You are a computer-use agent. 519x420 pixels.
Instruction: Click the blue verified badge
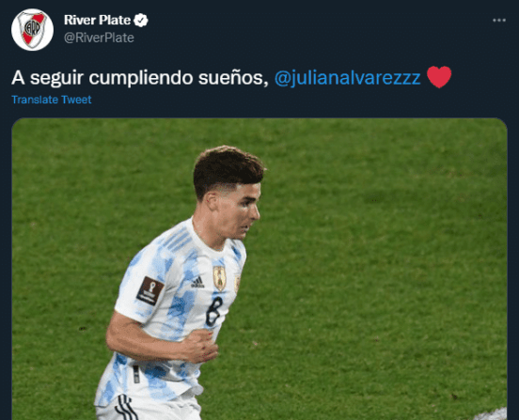(141, 20)
